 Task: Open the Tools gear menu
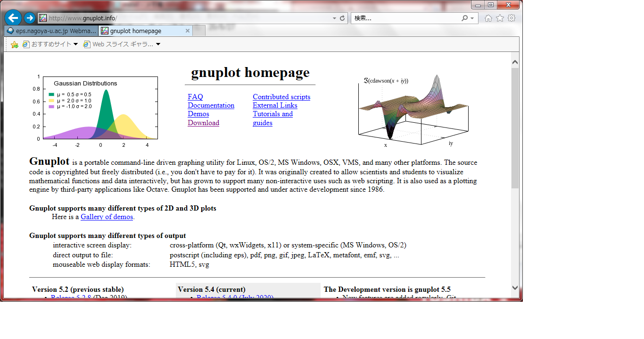[x=512, y=18]
